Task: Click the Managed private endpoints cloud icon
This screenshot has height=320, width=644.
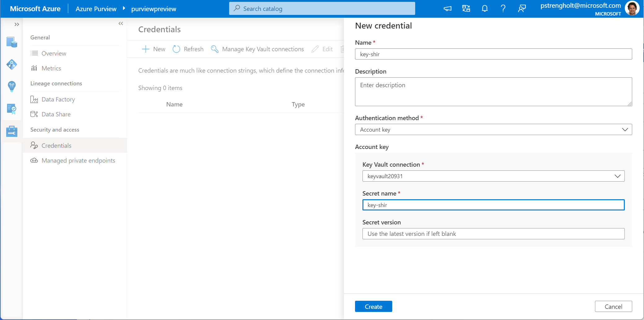Action: tap(34, 160)
